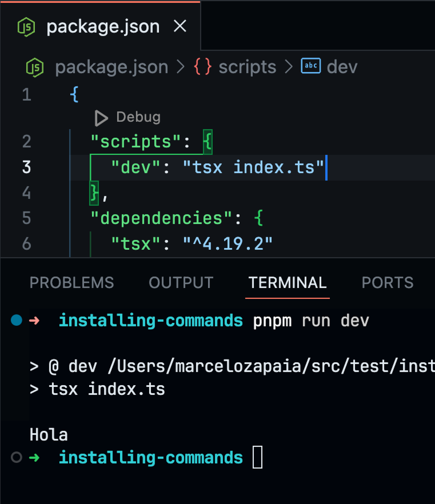Screen dimensions: 435x504
Task: Open package.json breadcrumb item
Action: coord(112,67)
